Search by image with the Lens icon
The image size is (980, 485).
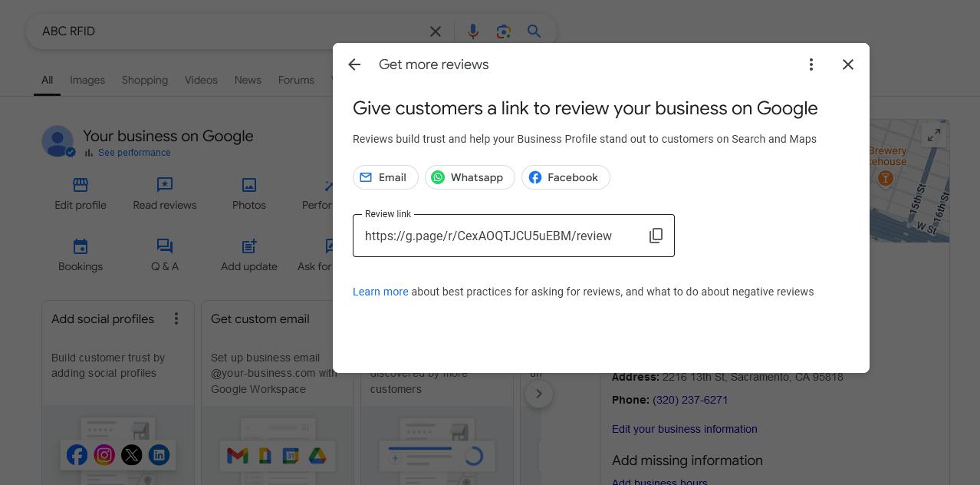(503, 31)
